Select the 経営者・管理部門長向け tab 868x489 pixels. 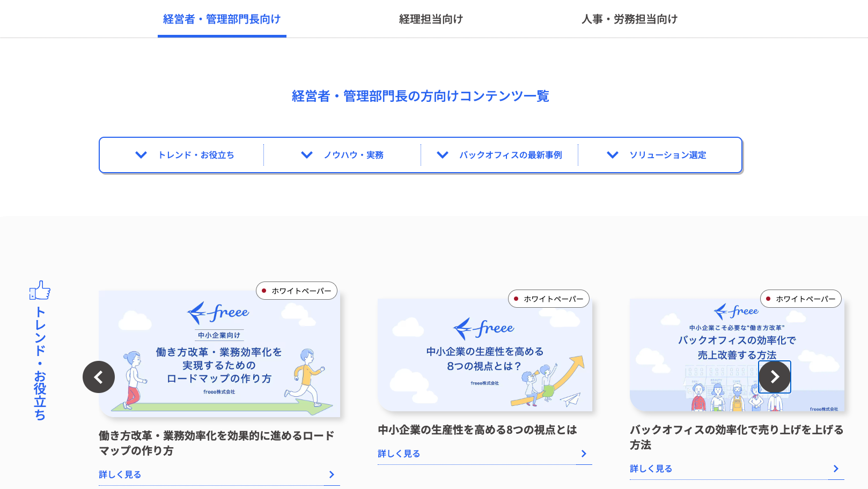[x=222, y=19]
